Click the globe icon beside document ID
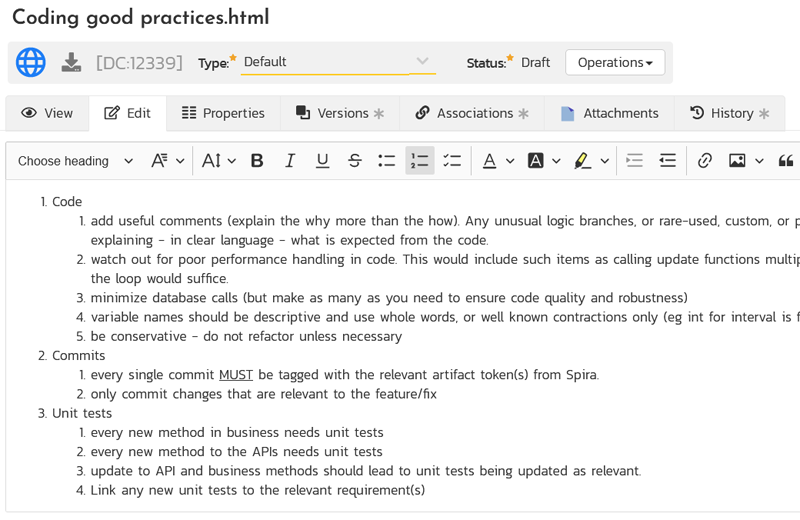 (x=31, y=62)
